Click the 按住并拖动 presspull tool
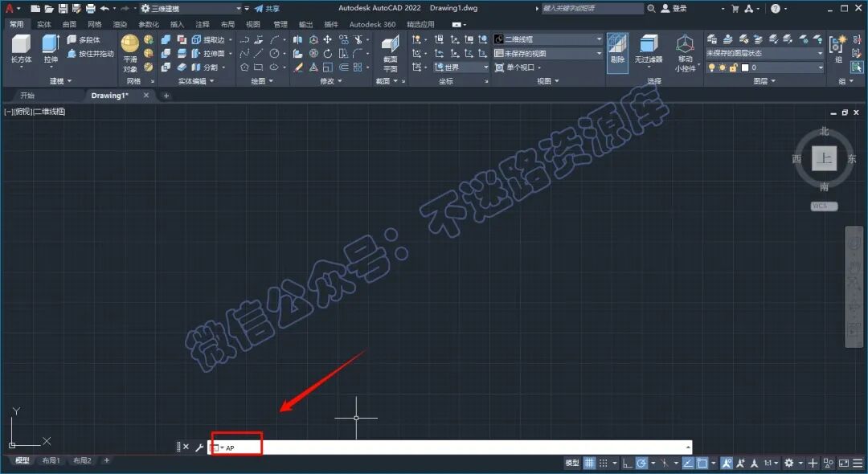Screen dimensions: 868x474 [x=90, y=54]
